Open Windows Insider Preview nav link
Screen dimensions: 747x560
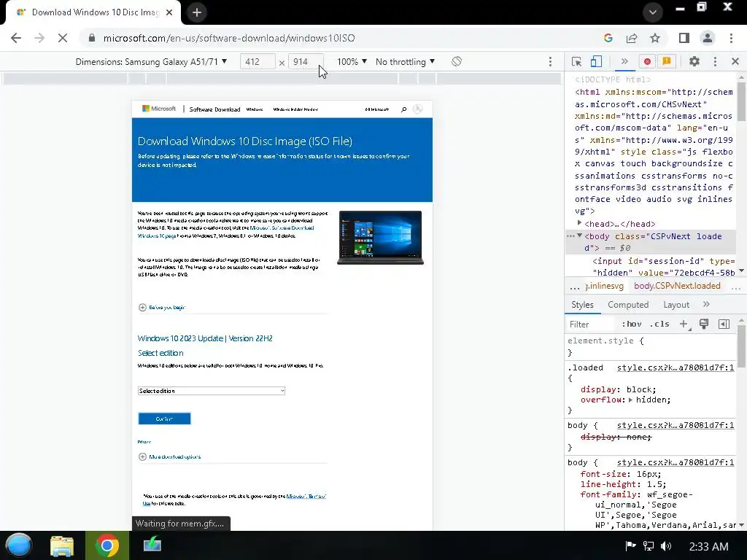[295, 109]
